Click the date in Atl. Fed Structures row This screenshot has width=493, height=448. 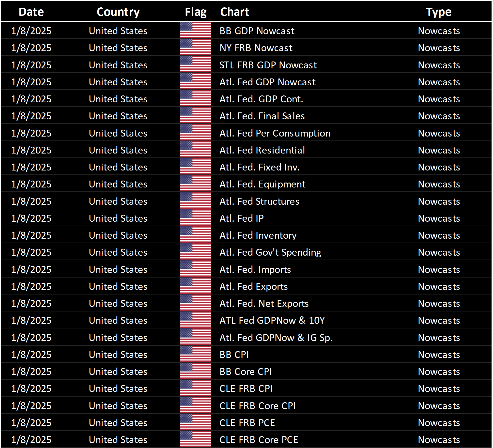tap(31, 201)
